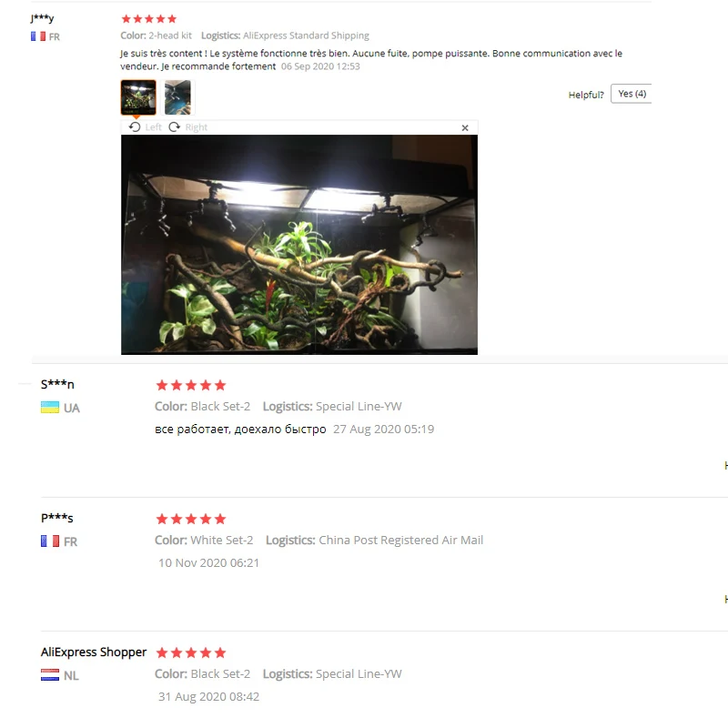
Task: Close the expanded review photo viewer
Action: [465, 127]
